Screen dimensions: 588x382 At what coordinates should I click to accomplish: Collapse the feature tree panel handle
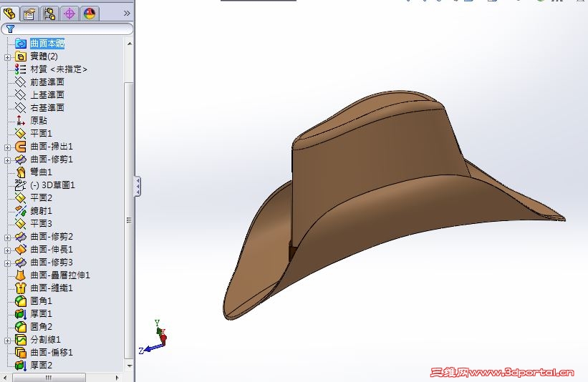point(138,186)
